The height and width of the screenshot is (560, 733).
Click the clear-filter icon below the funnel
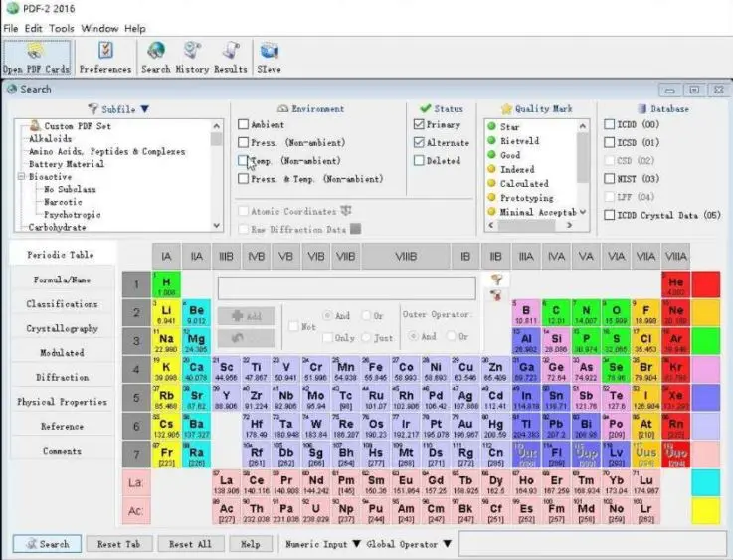pyautogui.click(x=496, y=295)
